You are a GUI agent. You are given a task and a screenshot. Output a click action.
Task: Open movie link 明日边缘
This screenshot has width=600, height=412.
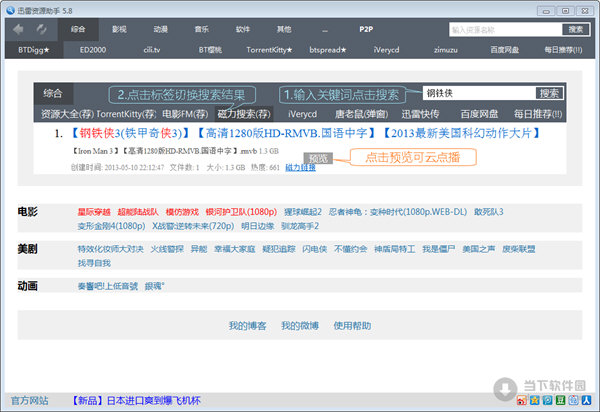pos(258,226)
